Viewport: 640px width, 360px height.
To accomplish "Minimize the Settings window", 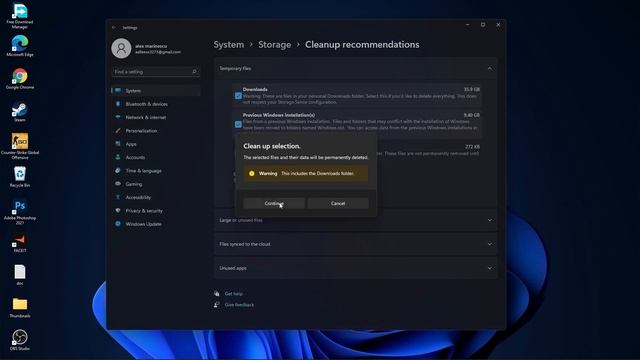I will (468, 25).
